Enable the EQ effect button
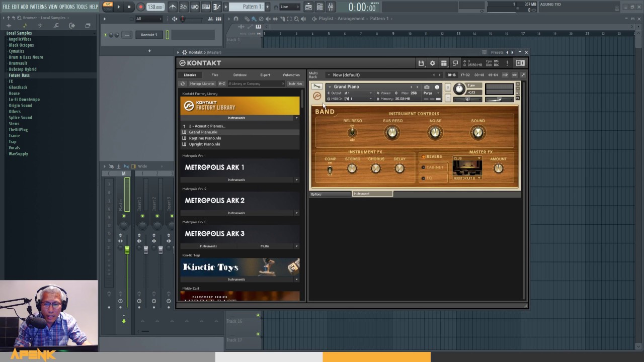The width and height of the screenshot is (644, 362). 433,178
